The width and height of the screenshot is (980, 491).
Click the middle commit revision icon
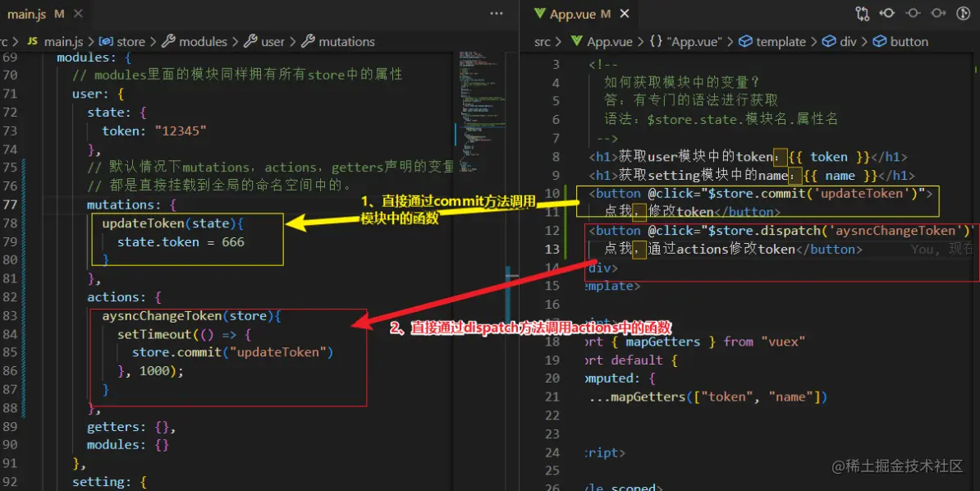click(x=913, y=14)
